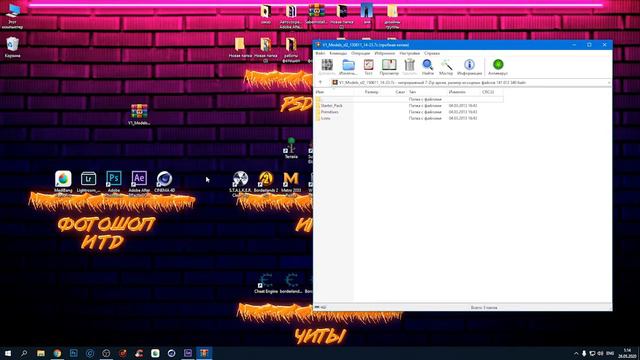This screenshot has width=640, height=360.
Task: Select the V1_Models archive icon on desktop
Action: (x=139, y=115)
